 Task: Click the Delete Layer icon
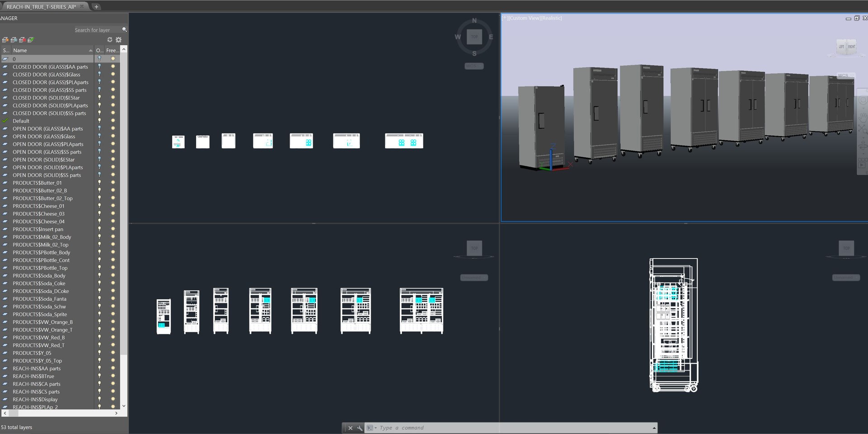pos(22,40)
